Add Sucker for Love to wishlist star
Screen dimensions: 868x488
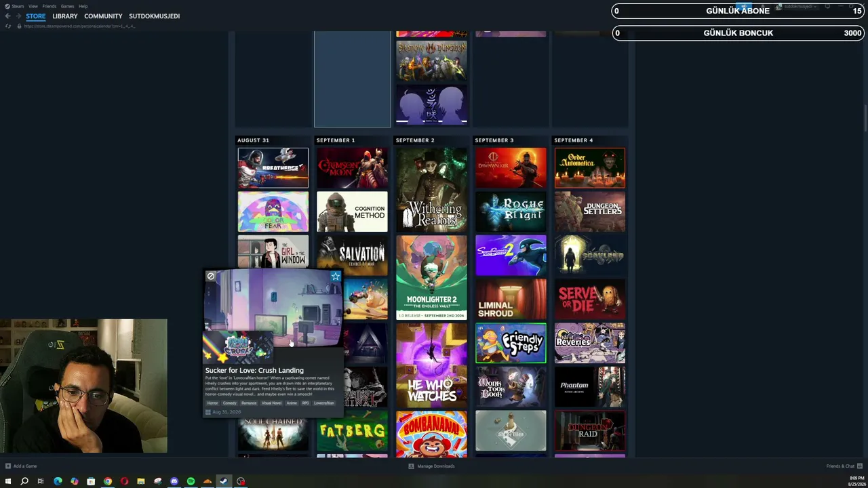335,277
